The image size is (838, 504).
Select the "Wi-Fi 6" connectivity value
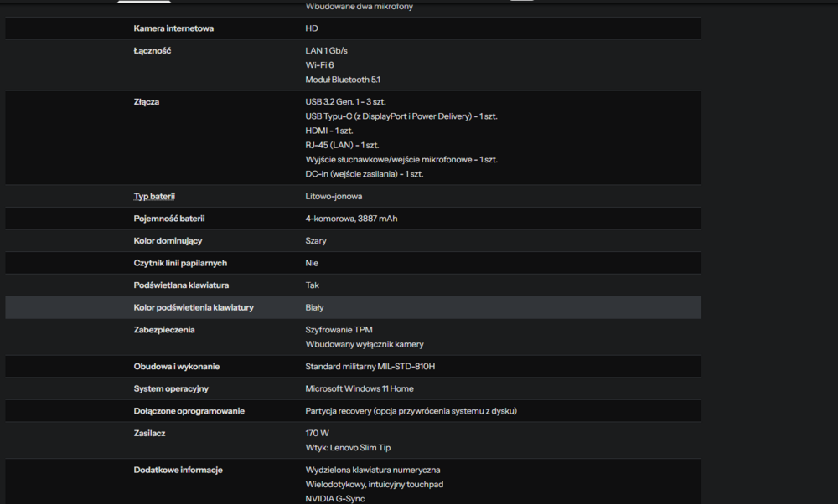(x=319, y=65)
